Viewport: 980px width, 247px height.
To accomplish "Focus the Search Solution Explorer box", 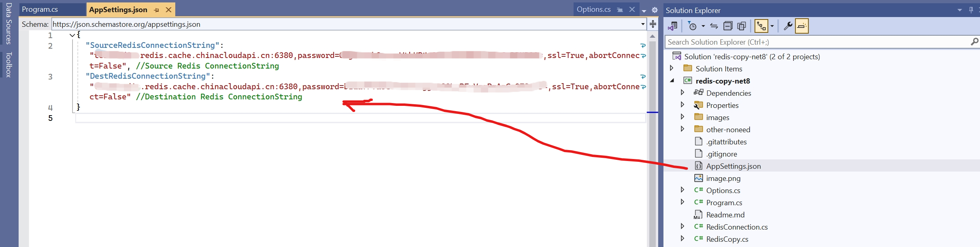I will pyautogui.click(x=818, y=42).
